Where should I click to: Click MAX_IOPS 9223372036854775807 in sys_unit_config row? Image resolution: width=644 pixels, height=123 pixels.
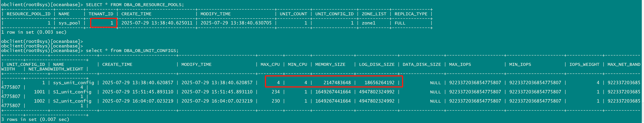pos(475,83)
